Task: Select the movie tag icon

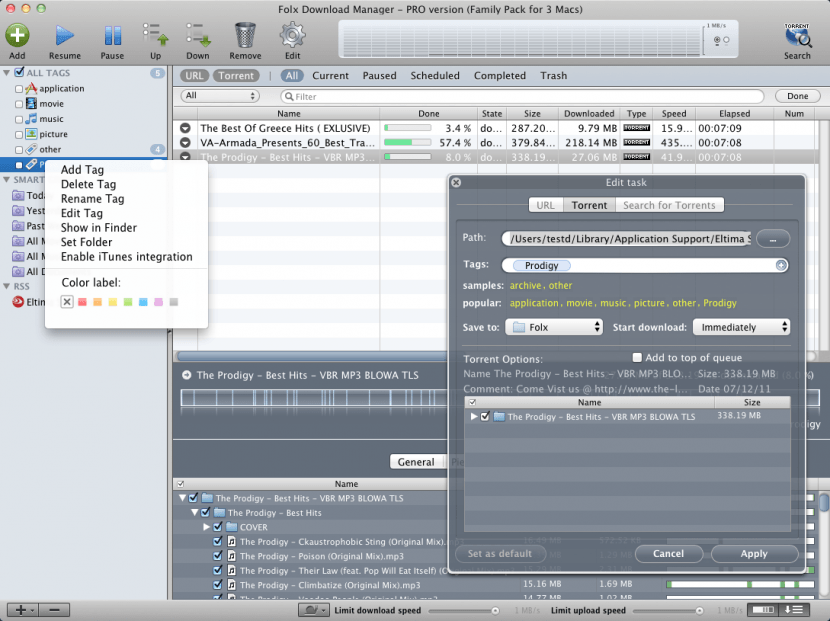Action: (31, 104)
